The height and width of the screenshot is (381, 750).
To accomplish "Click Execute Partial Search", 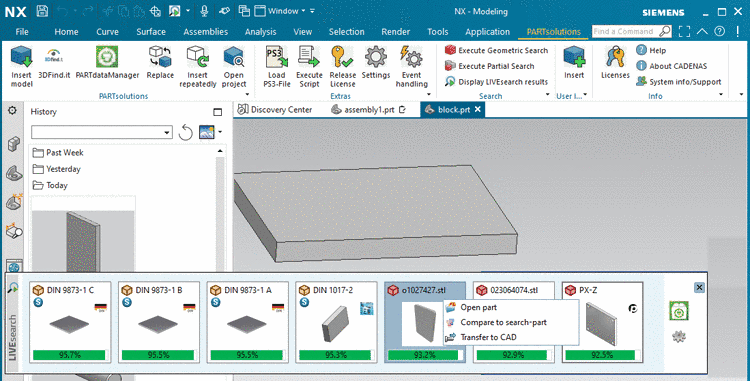I will [x=490, y=66].
